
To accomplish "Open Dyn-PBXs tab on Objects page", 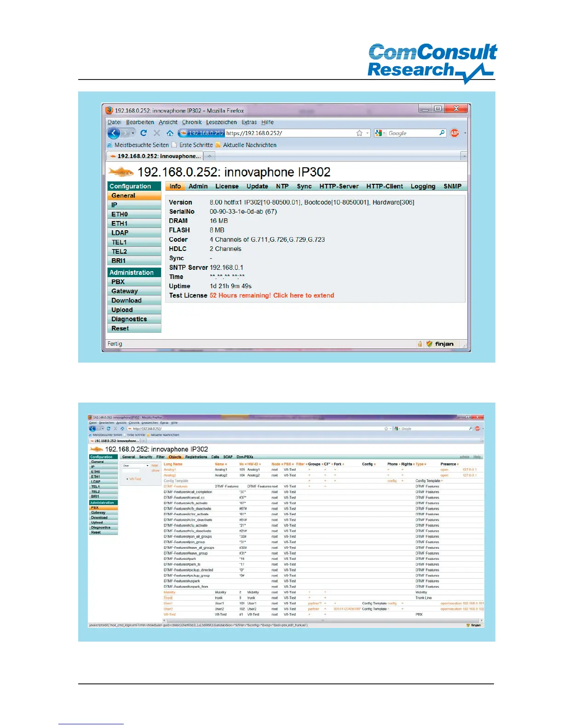I will click(245, 457).
